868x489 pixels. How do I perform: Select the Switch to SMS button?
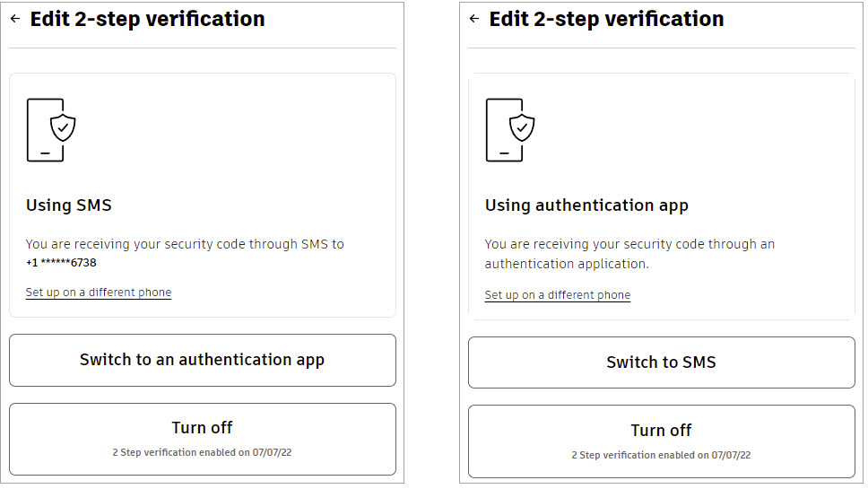click(x=662, y=362)
